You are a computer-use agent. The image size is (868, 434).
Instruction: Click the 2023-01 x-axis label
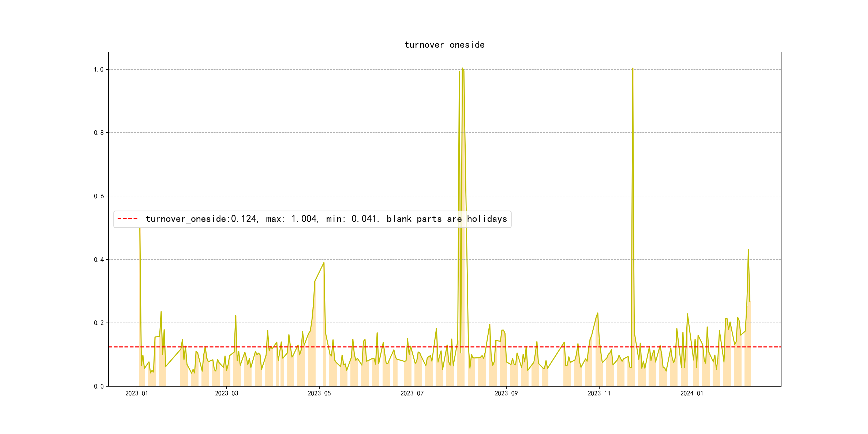pyautogui.click(x=136, y=393)
